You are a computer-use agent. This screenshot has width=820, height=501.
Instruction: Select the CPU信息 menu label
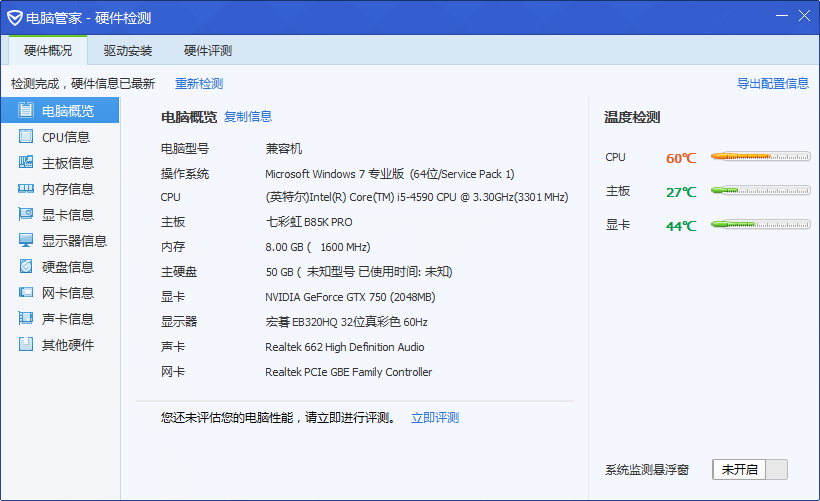click(66, 137)
